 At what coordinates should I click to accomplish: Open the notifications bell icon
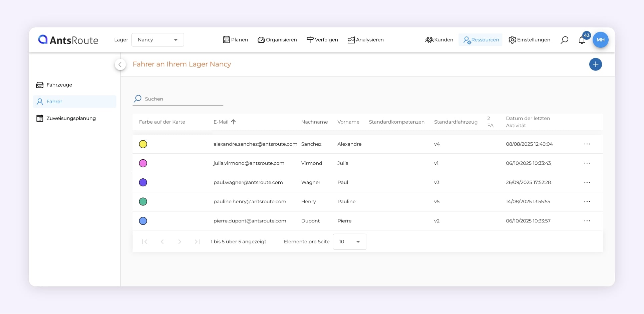click(582, 40)
